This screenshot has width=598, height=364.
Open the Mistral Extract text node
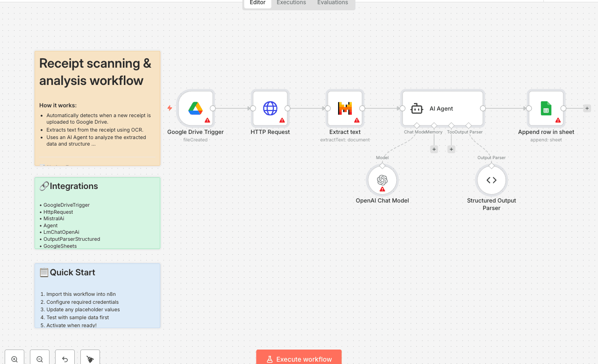coord(344,108)
